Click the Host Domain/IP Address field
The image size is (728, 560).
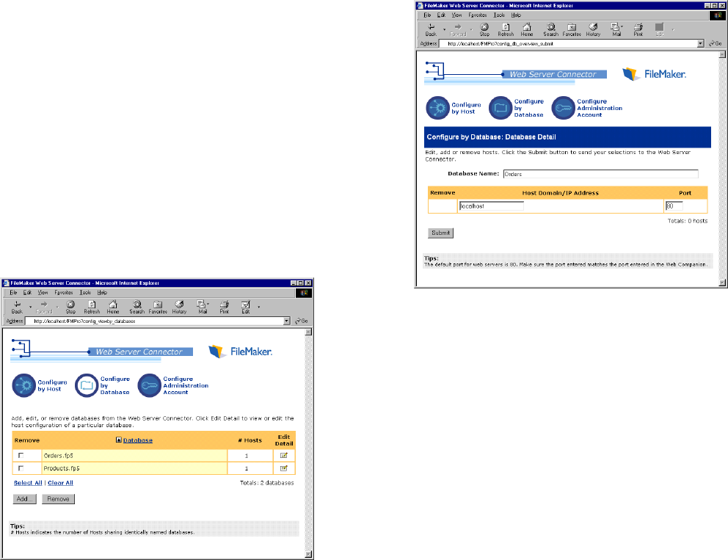(491, 206)
